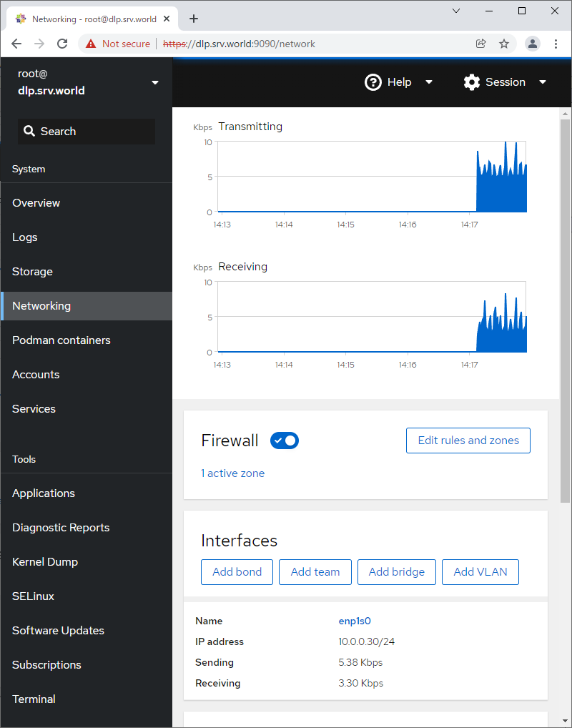Click the share page icon in address bar
The image size is (572, 728).
coord(481,44)
